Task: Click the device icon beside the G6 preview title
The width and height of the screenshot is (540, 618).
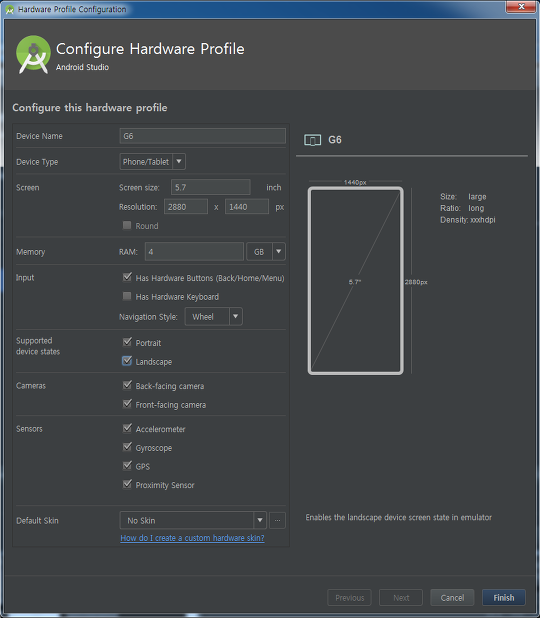Action: coord(312,140)
